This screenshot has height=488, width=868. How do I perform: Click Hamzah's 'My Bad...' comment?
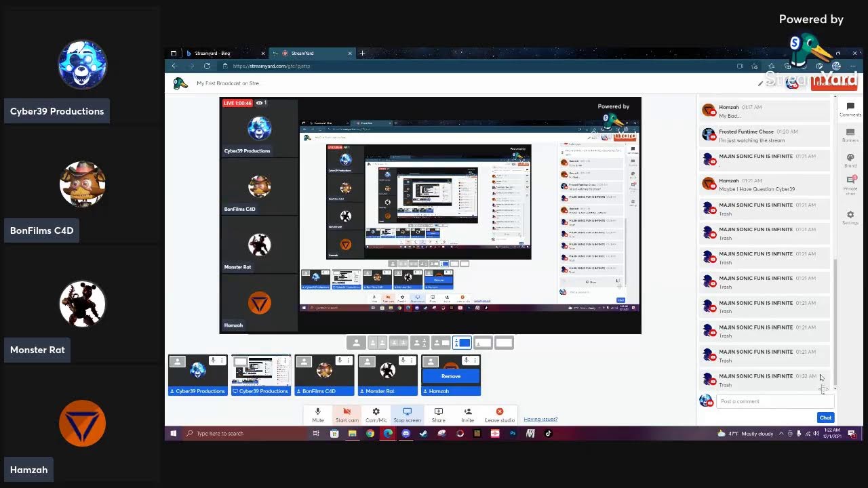[766, 112]
